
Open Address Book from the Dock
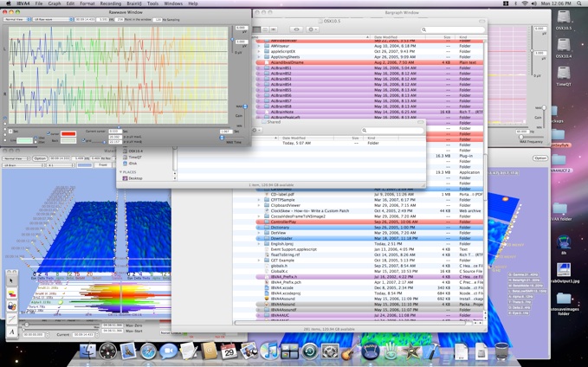point(209,351)
